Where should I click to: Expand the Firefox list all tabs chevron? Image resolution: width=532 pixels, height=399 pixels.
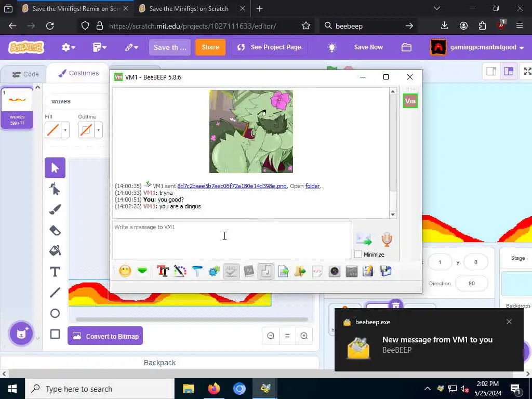pos(436,8)
